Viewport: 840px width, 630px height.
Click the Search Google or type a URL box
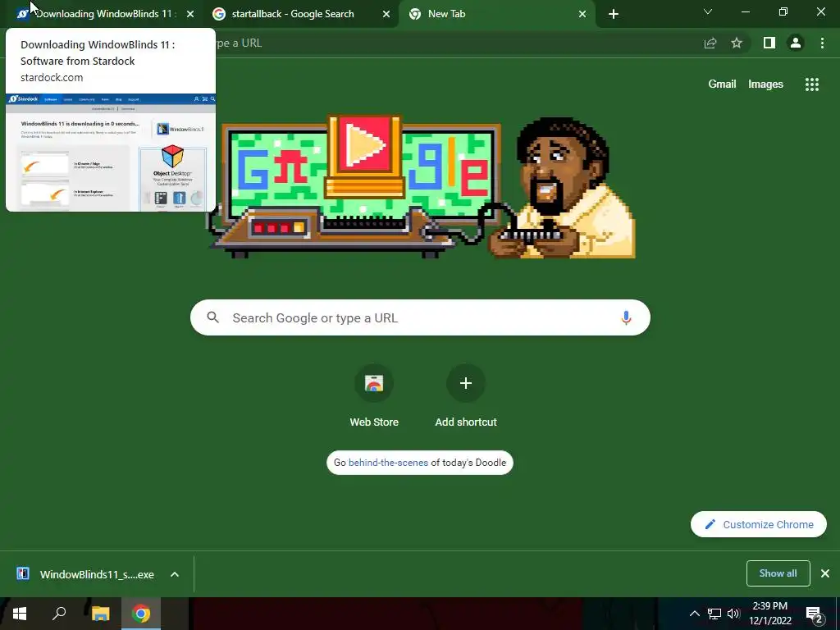point(420,317)
